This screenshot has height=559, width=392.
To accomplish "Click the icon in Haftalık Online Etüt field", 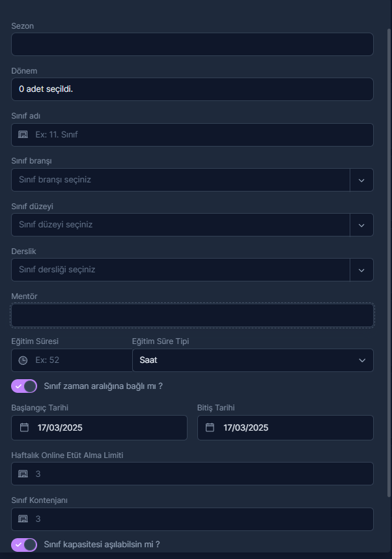I will (23, 474).
